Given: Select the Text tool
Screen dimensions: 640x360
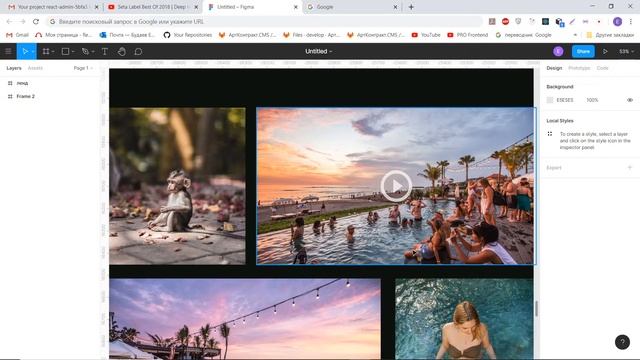Looking at the screenshot, I should 104,51.
